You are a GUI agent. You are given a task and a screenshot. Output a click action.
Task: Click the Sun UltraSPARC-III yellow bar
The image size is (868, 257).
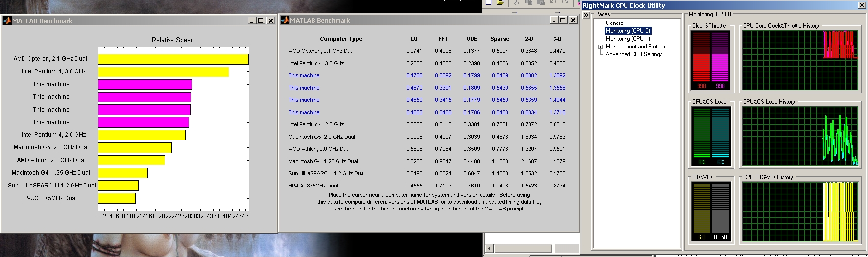tap(119, 186)
